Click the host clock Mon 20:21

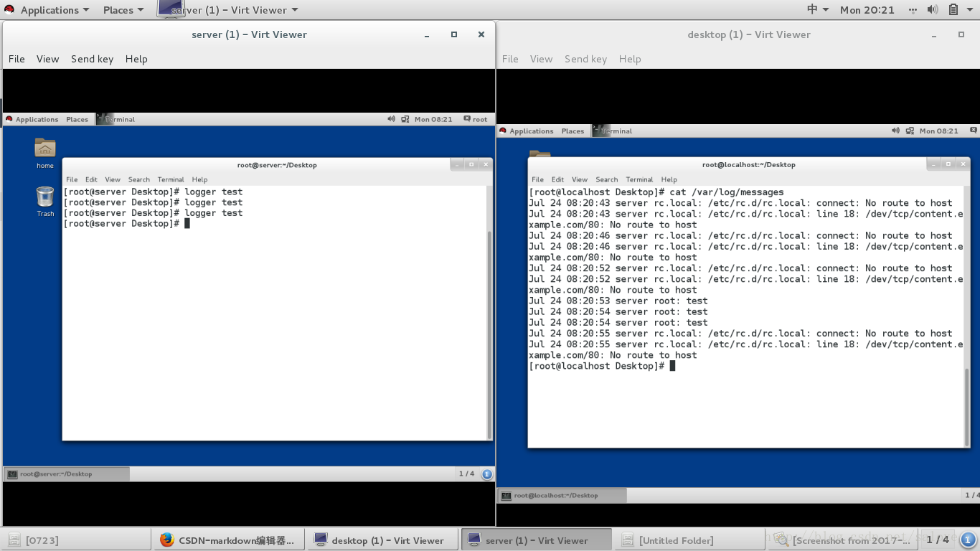[867, 10]
